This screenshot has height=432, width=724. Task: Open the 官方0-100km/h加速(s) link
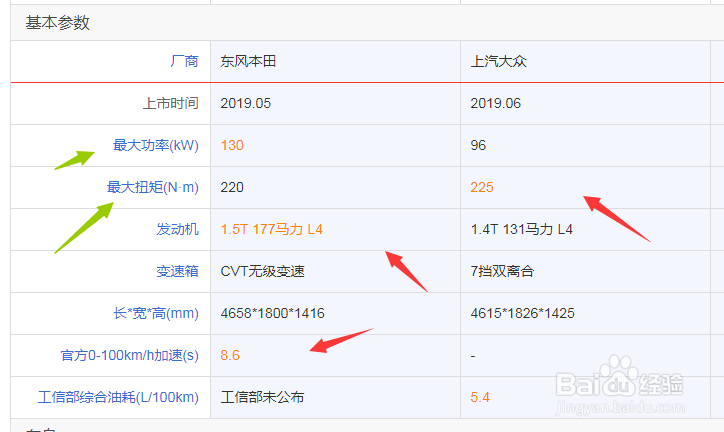point(130,355)
